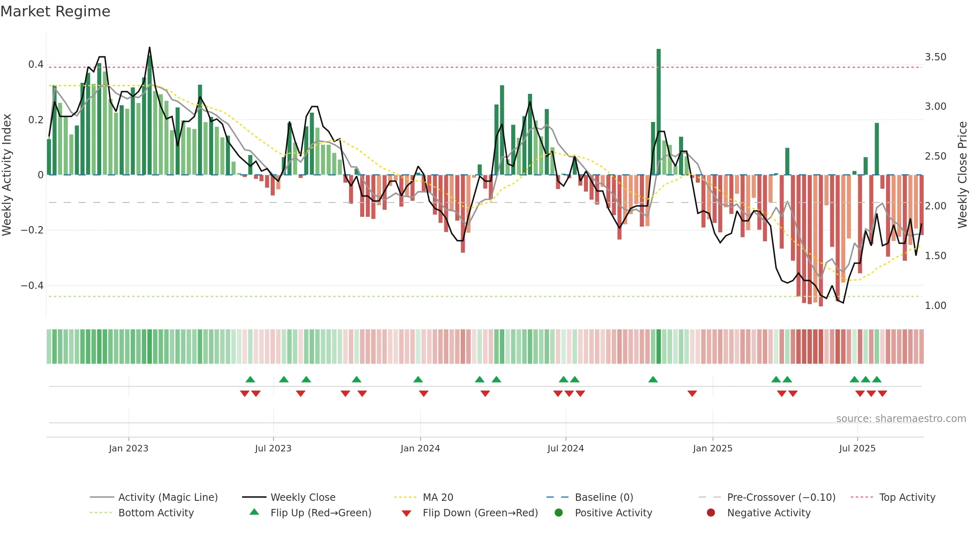Click the Negative Activity red dot icon
Image resolution: width=980 pixels, height=551 pixels.
(x=711, y=512)
